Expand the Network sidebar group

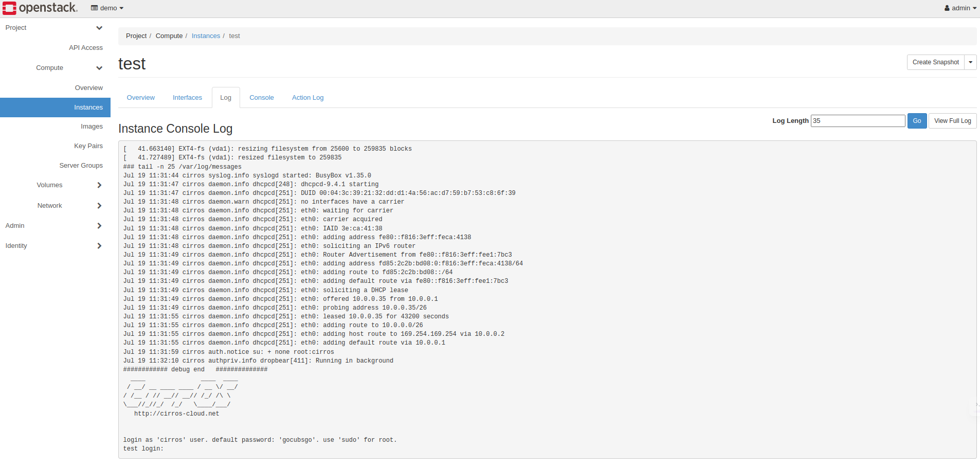tap(55, 206)
